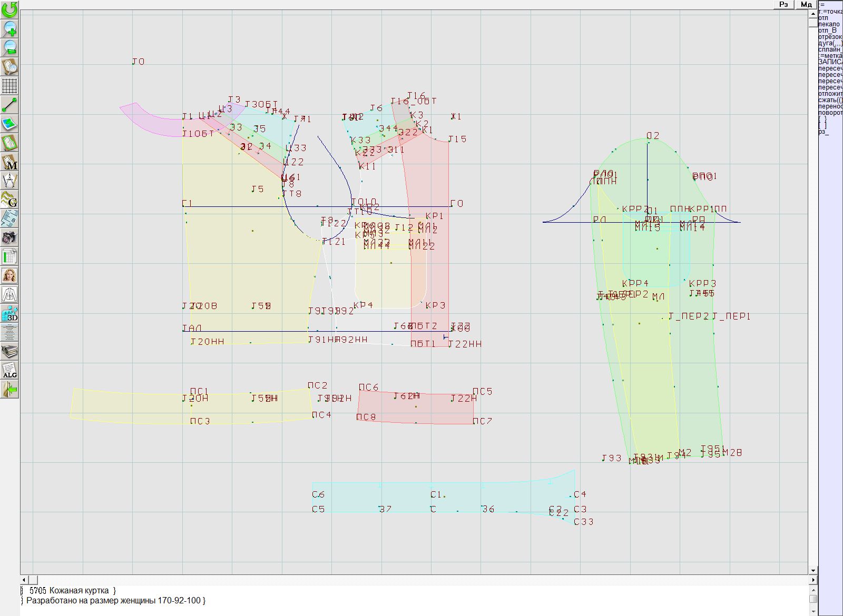Switch to the 3D view icon
The height and width of the screenshot is (616, 843).
pyautogui.click(x=9, y=314)
